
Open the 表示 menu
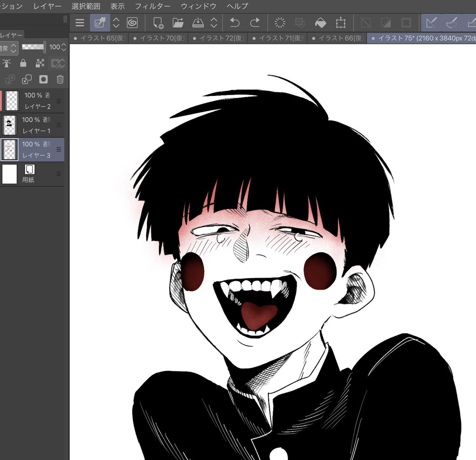117,6
